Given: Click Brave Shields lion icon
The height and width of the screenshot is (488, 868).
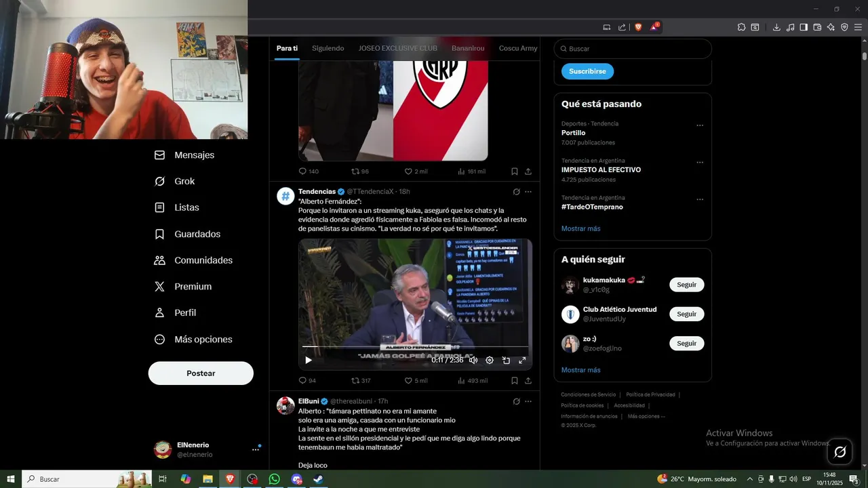Looking at the screenshot, I should pyautogui.click(x=638, y=27).
